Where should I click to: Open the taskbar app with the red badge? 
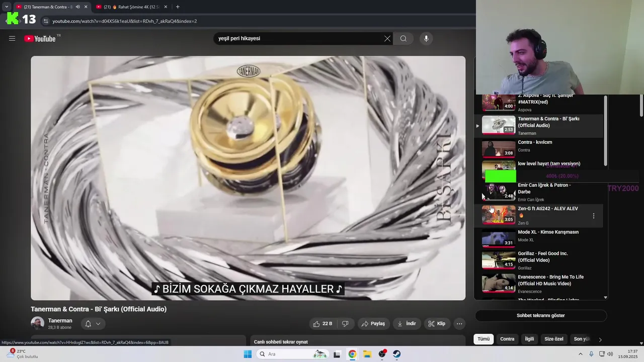tap(382, 354)
